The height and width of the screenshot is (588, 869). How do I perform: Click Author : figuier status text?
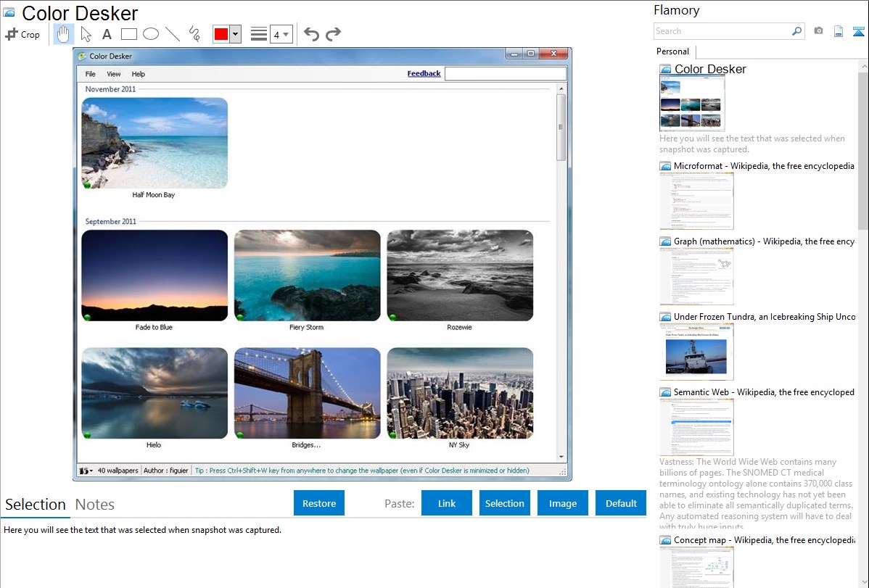[165, 471]
